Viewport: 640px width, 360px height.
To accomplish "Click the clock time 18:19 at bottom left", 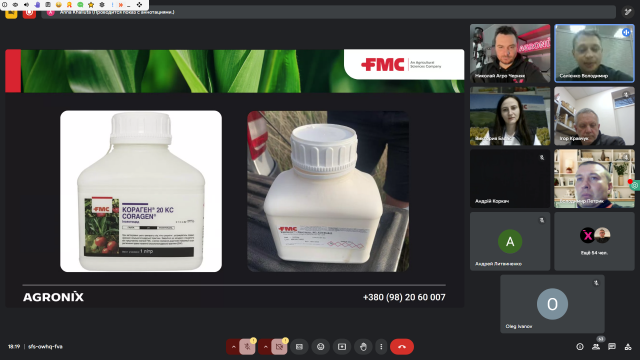I will pyautogui.click(x=14, y=347).
